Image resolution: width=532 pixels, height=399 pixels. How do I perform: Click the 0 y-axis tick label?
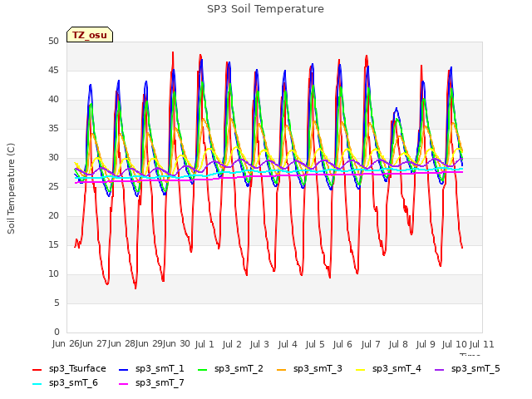pyautogui.click(x=57, y=332)
